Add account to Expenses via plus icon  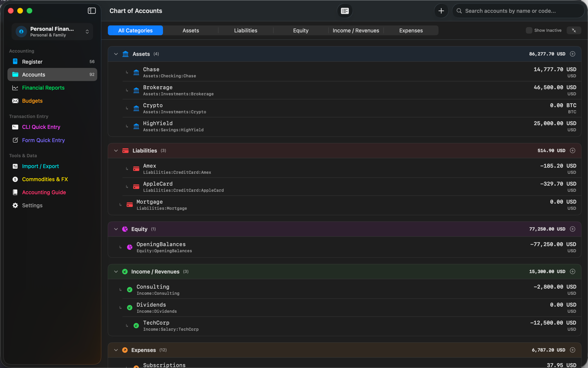[572, 350]
